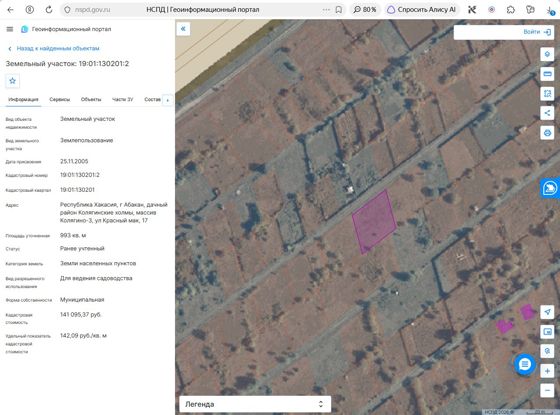
Task: Click the map search input field
Action: (x=488, y=32)
